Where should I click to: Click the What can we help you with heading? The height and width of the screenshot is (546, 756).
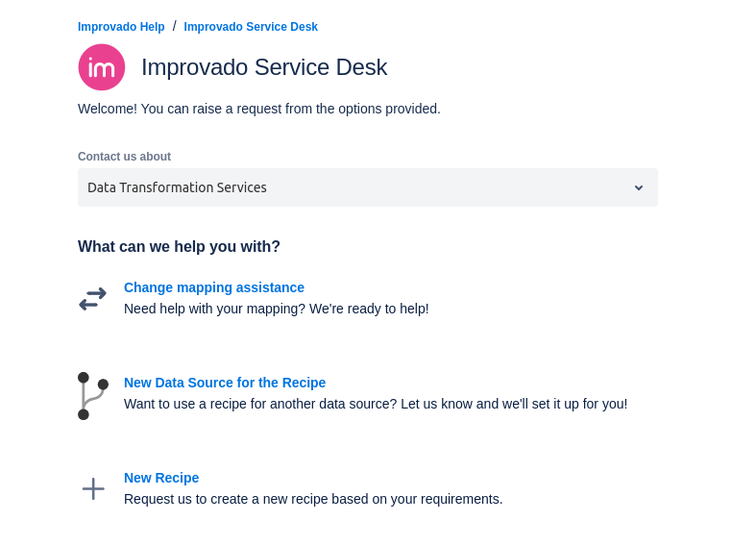tap(179, 246)
